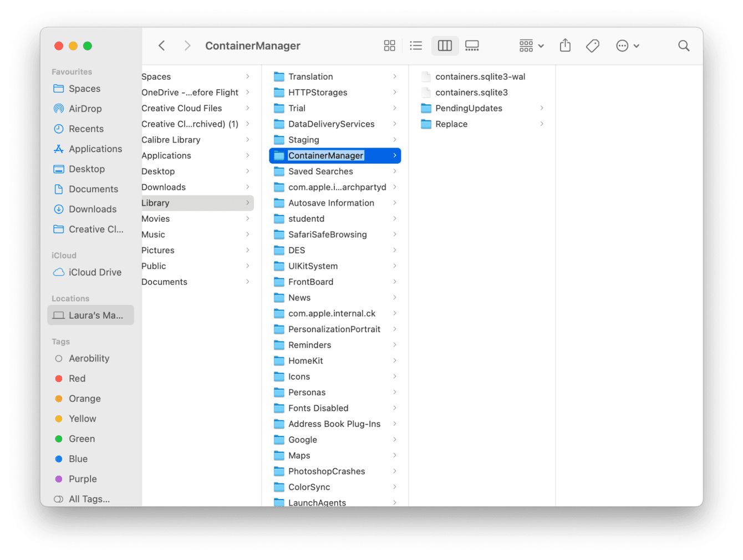Open the Share menu
The height and width of the screenshot is (560, 743).
pos(565,45)
